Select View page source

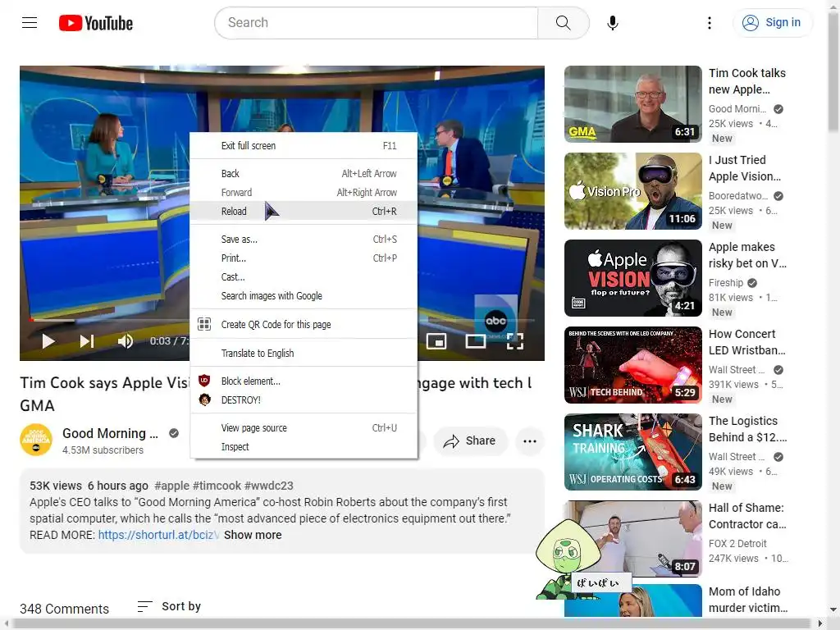click(x=304, y=428)
